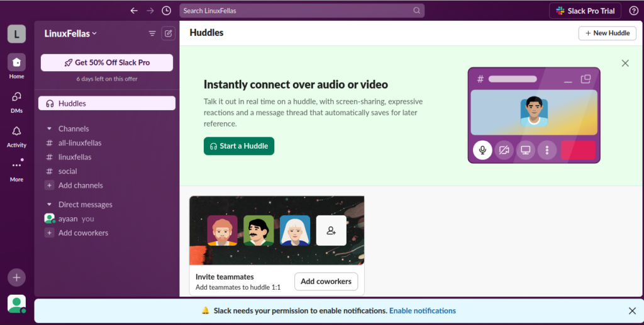The width and height of the screenshot is (644, 325).
Task: Open the sidebar filter icon
Action: pos(152,33)
